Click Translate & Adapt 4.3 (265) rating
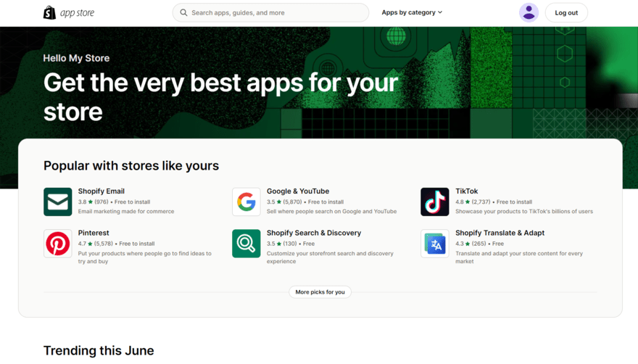The width and height of the screenshot is (638, 364). pyautogui.click(x=471, y=244)
